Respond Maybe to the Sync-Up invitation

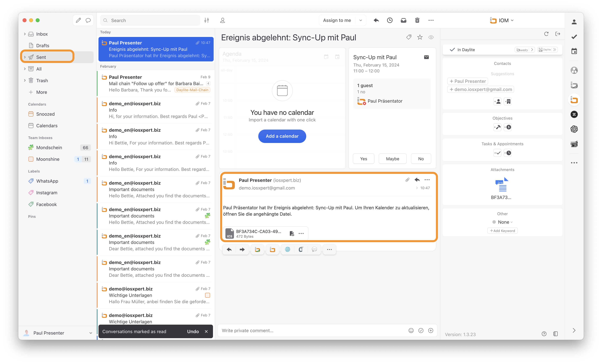[x=392, y=159]
